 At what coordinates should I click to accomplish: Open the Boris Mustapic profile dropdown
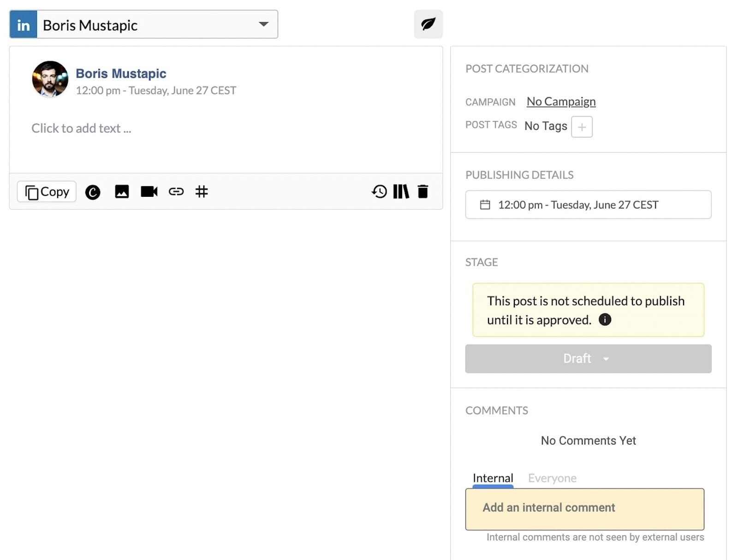coord(263,24)
